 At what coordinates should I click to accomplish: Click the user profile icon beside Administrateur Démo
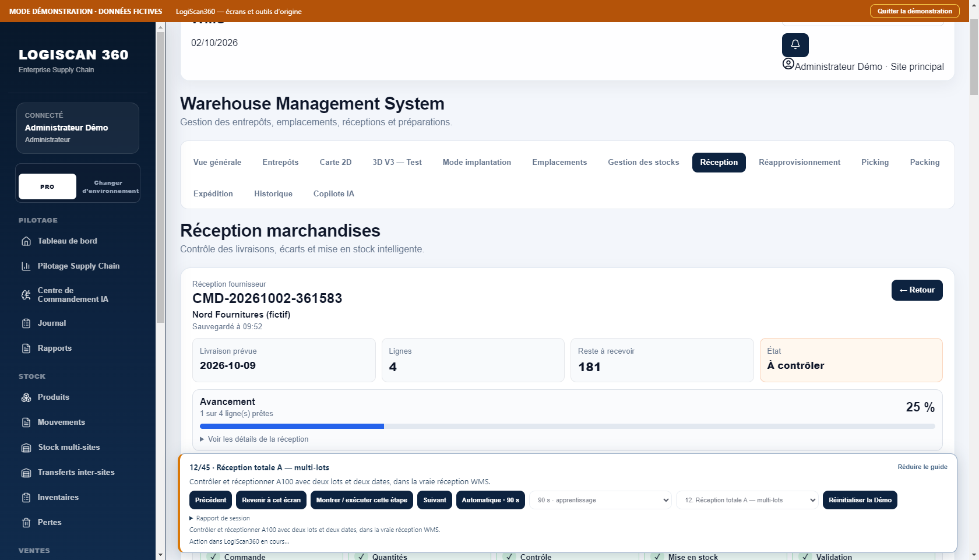point(788,64)
